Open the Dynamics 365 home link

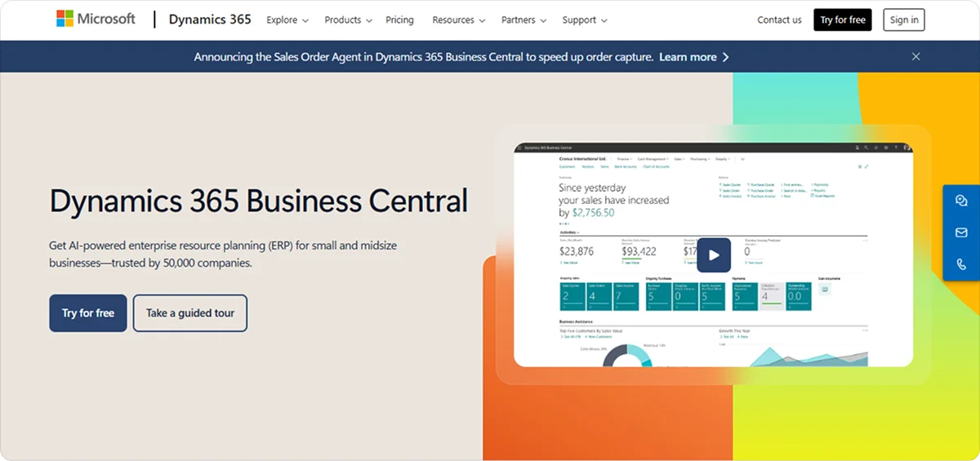[x=210, y=20]
